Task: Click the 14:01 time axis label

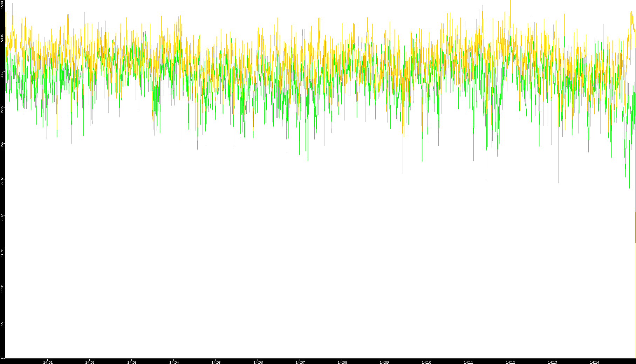Action: coord(48,362)
